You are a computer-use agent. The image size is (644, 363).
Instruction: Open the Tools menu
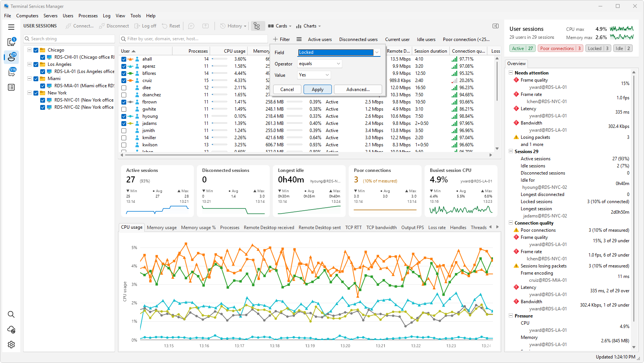(x=136, y=16)
